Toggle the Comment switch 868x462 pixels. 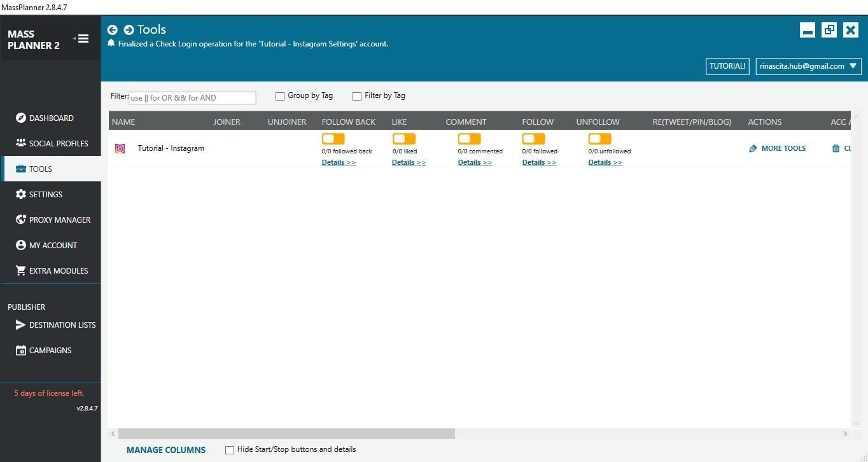coord(470,139)
